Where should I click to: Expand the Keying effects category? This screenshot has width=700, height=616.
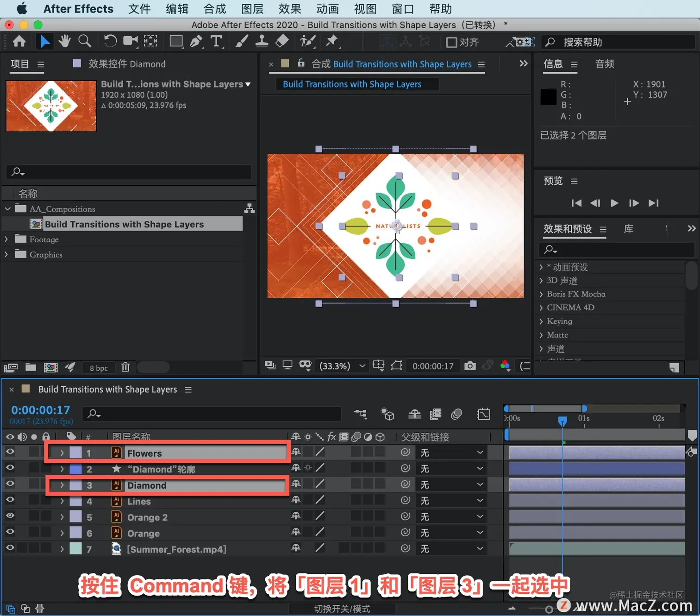[541, 321]
